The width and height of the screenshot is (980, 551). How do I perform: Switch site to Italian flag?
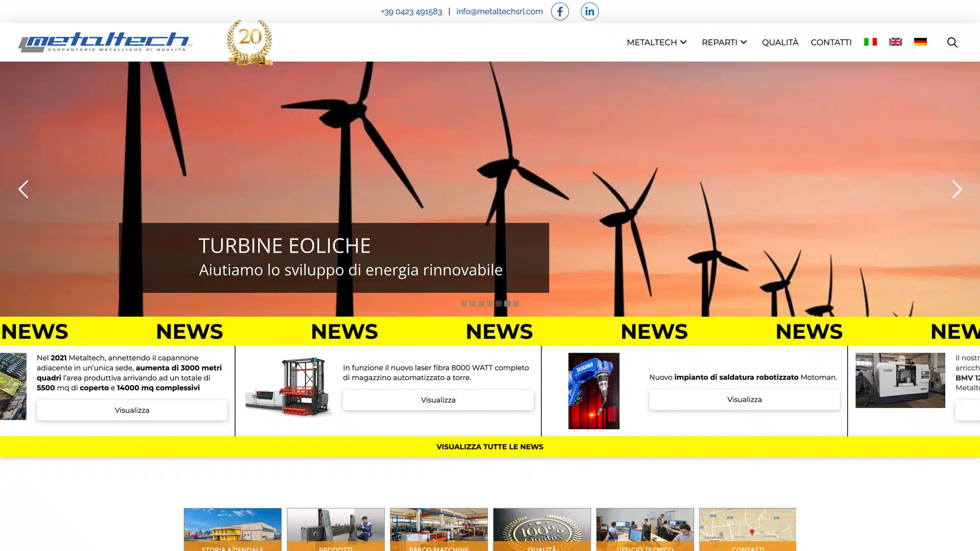(870, 42)
